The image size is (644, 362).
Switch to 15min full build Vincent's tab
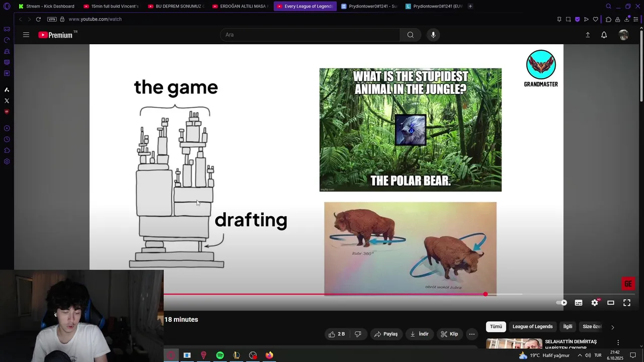coord(111,6)
